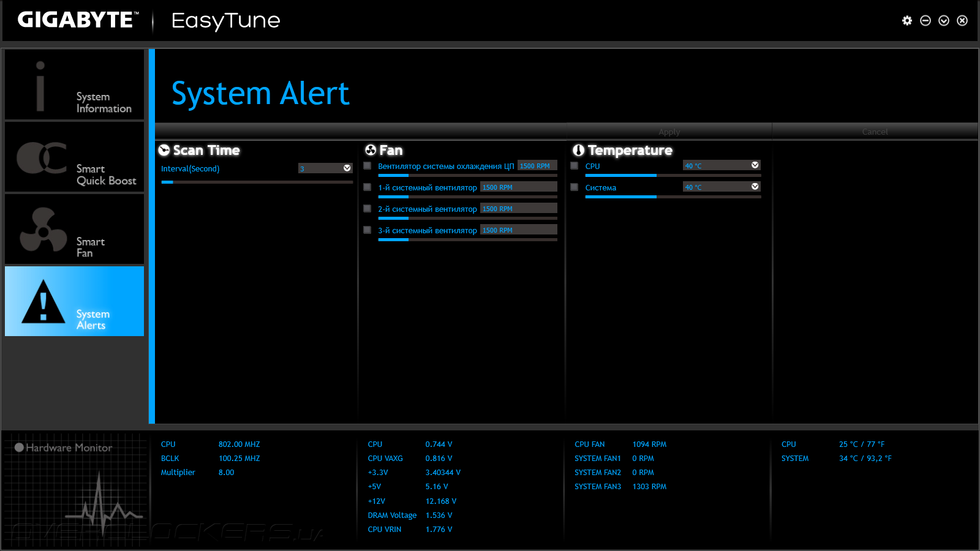Screen dimensions: 980x551
Task: Select System Alerts tab
Action: (75, 301)
